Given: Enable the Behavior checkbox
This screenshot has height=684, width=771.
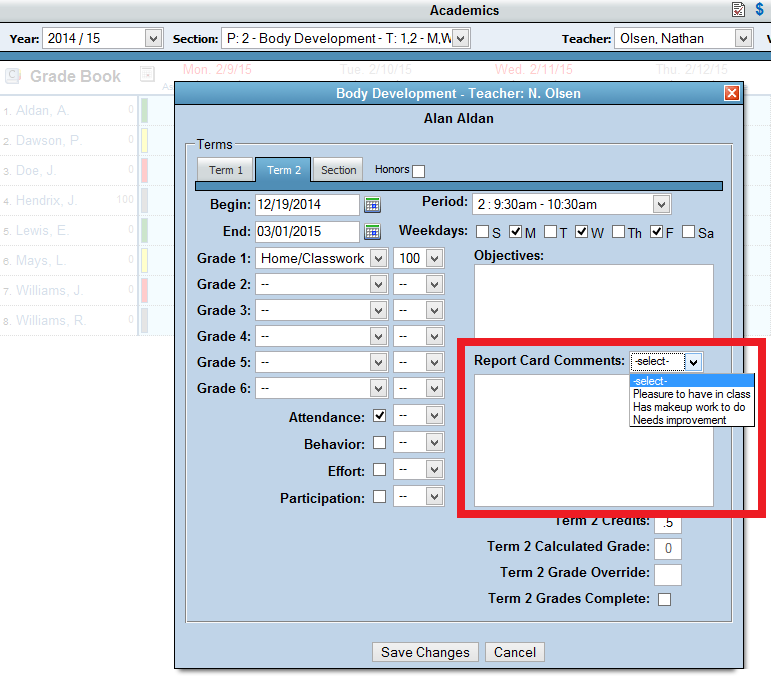Looking at the screenshot, I should pyautogui.click(x=379, y=443).
